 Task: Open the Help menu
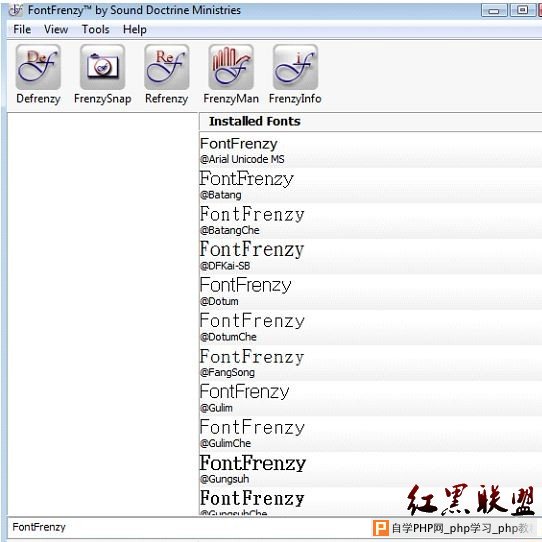135,29
